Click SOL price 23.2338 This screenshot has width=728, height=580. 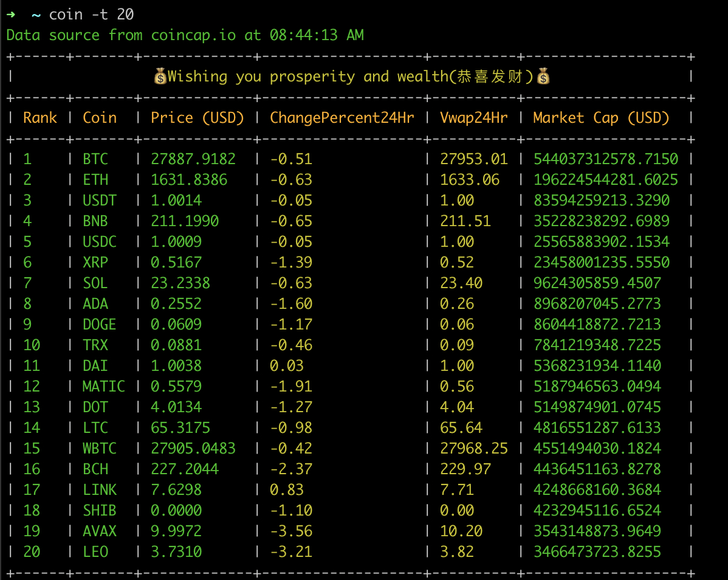(180, 283)
